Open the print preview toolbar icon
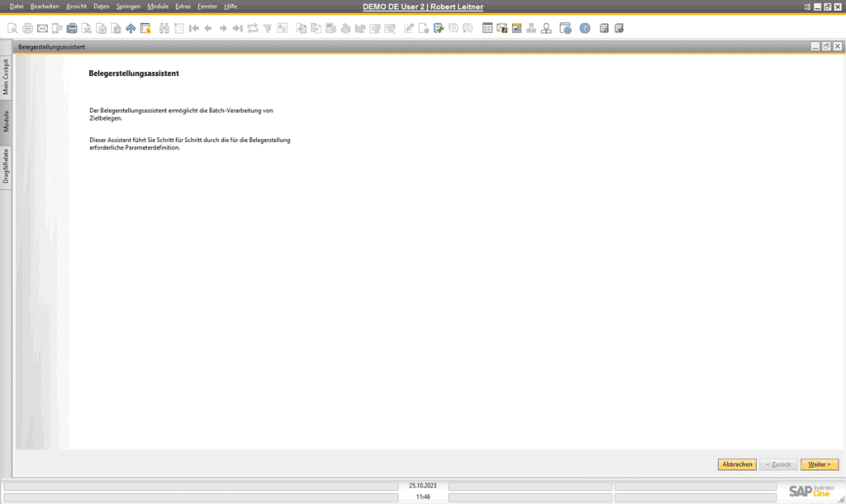This screenshot has height=504, width=846. coord(12,29)
